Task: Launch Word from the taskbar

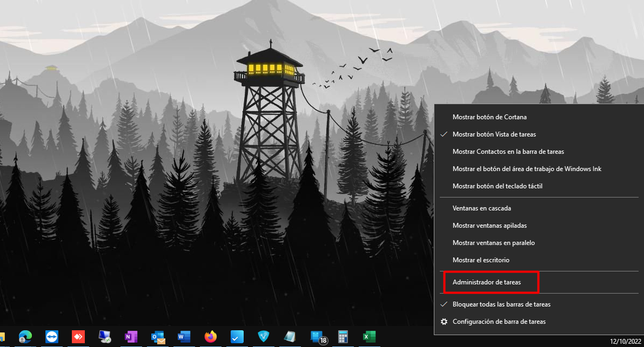Action: (x=184, y=337)
